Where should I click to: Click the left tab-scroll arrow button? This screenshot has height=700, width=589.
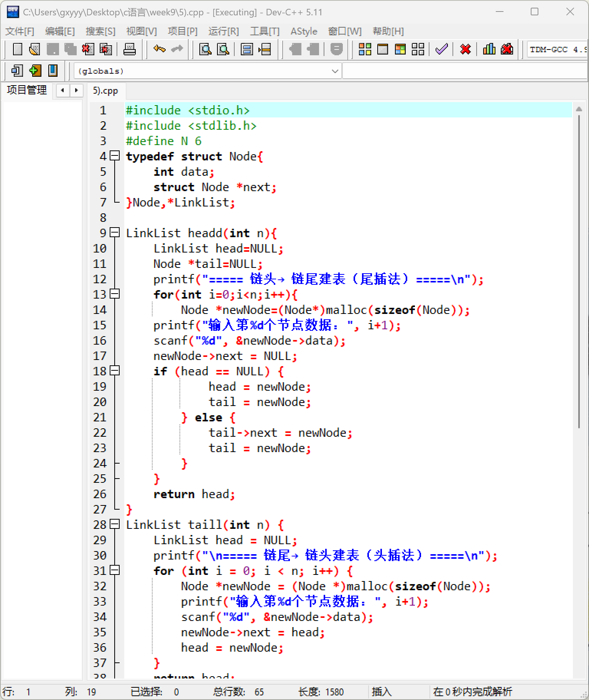coord(63,91)
